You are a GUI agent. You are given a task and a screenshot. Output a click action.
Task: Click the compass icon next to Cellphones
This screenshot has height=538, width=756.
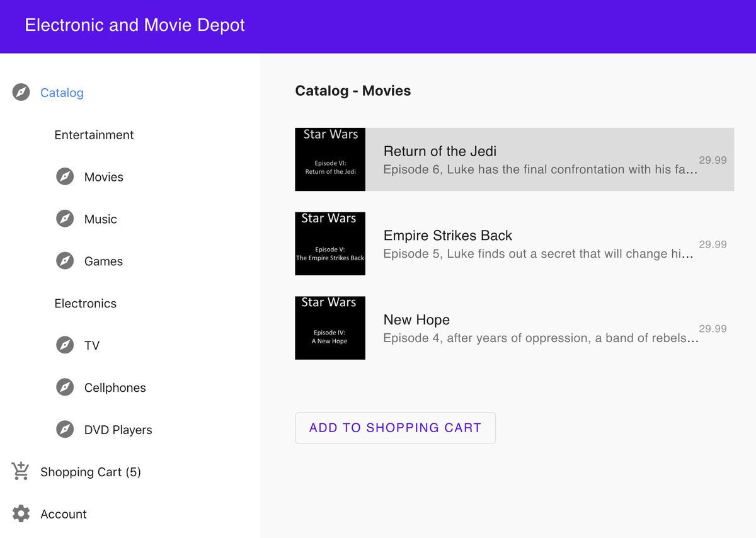[x=65, y=387]
